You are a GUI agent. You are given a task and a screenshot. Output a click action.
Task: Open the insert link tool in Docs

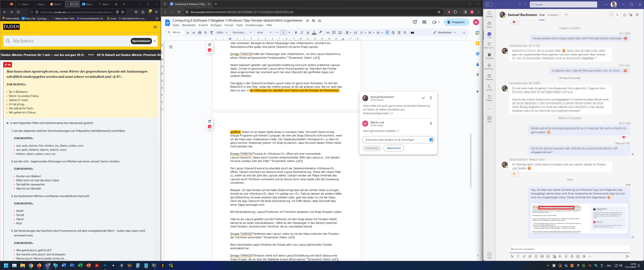point(328,33)
